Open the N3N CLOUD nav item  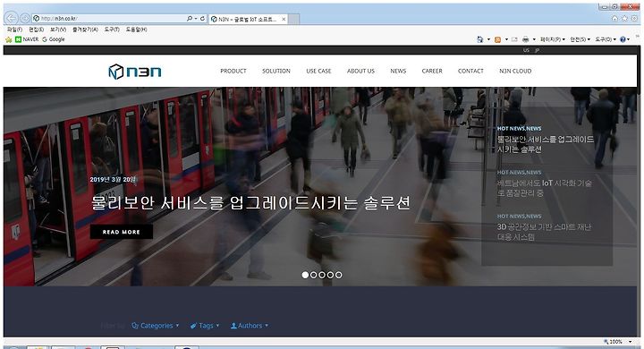515,71
